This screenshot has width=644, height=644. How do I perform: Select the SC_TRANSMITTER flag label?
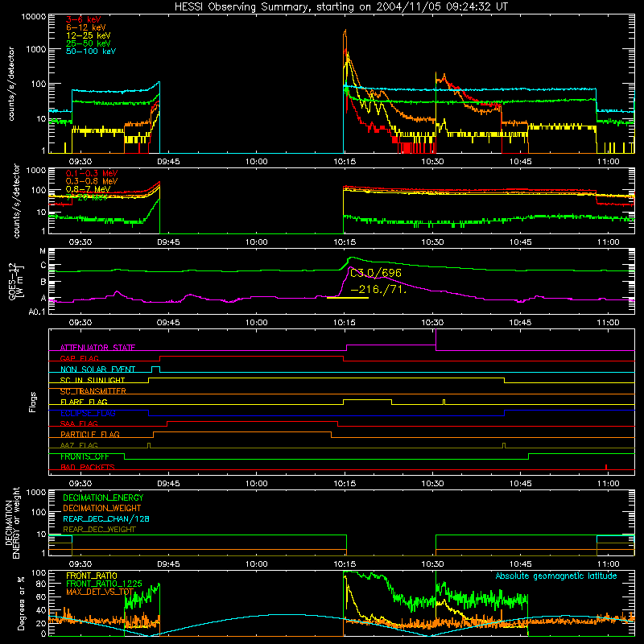(x=93, y=391)
